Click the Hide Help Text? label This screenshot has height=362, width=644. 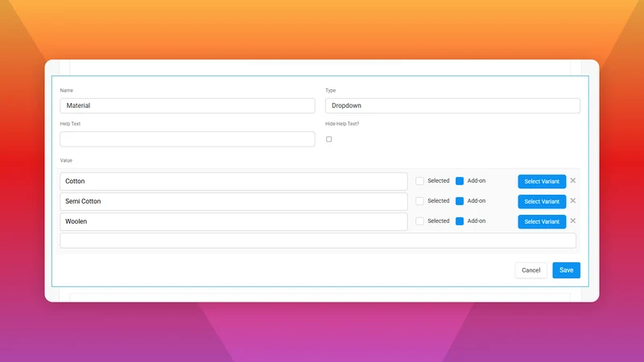coord(342,124)
